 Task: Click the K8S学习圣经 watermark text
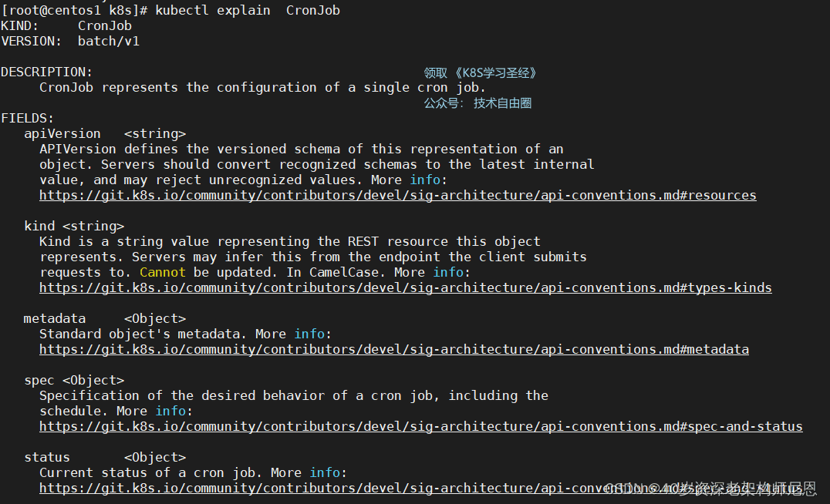pos(480,73)
